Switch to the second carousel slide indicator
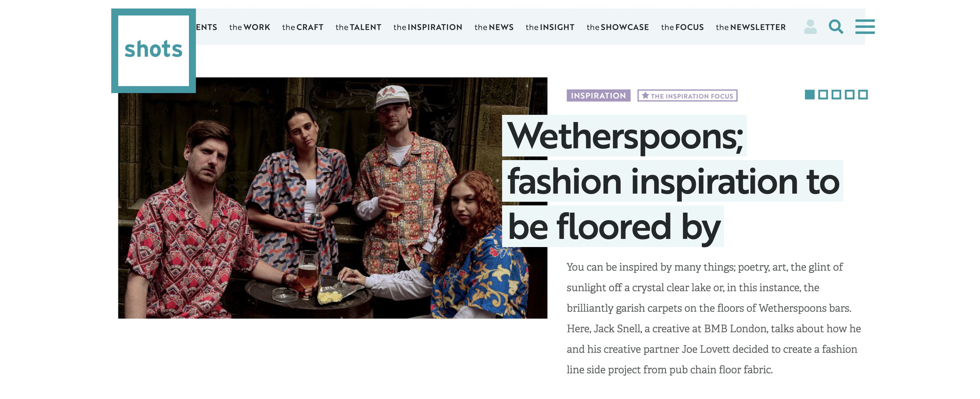980x399 pixels. pyautogui.click(x=823, y=95)
